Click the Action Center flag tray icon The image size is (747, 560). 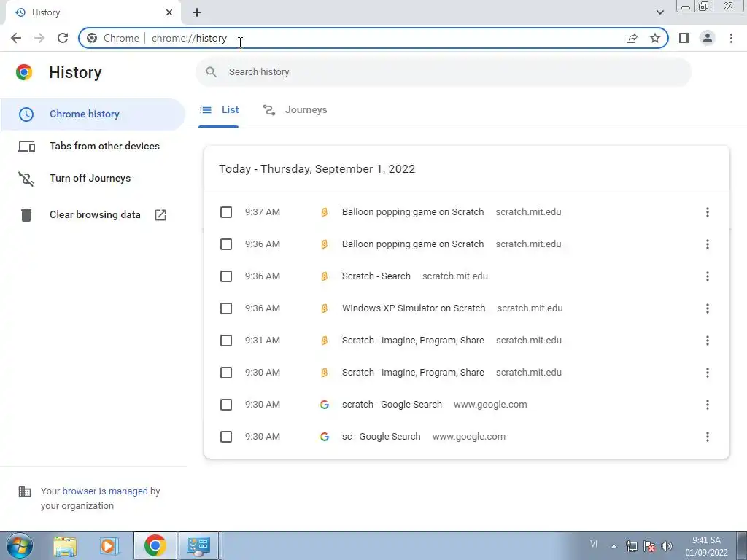[x=649, y=546]
